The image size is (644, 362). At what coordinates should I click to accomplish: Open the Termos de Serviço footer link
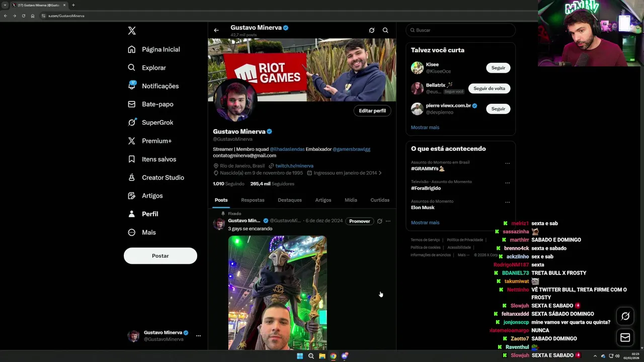[425, 240]
